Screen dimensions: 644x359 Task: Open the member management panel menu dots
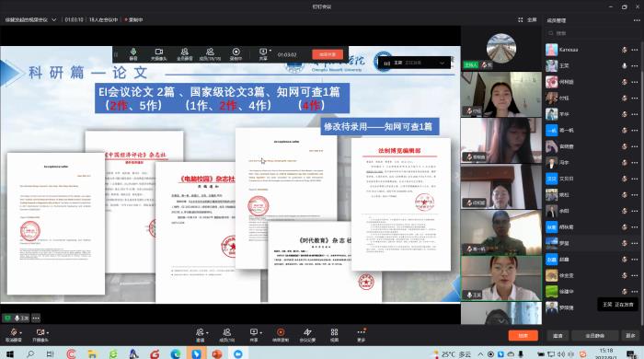point(637,20)
